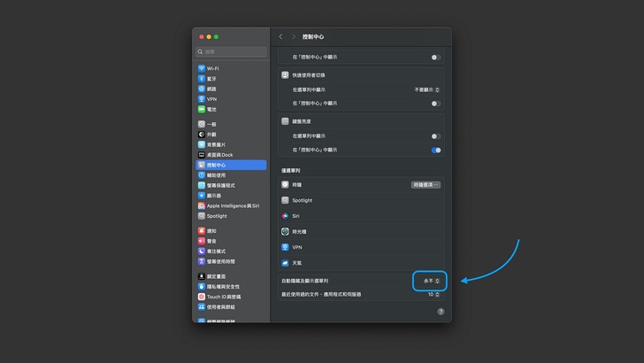644x363 pixels.
Task: Toggle fast user switching in Control Center
Action: [x=435, y=104]
